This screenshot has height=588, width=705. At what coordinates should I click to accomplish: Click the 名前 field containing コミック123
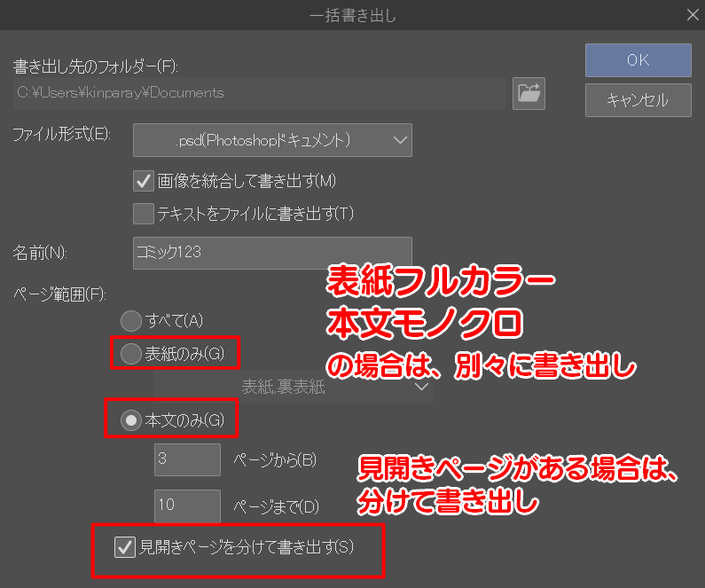point(272,253)
